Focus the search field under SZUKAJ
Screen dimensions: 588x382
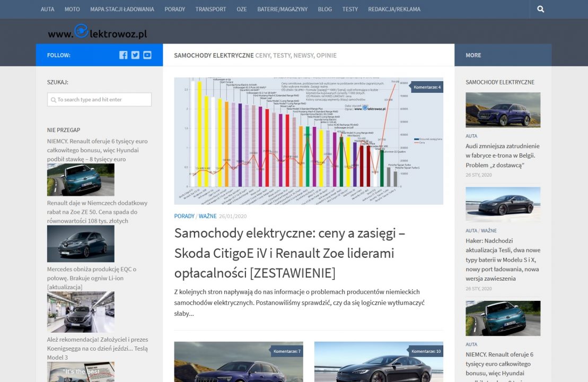[x=99, y=99]
